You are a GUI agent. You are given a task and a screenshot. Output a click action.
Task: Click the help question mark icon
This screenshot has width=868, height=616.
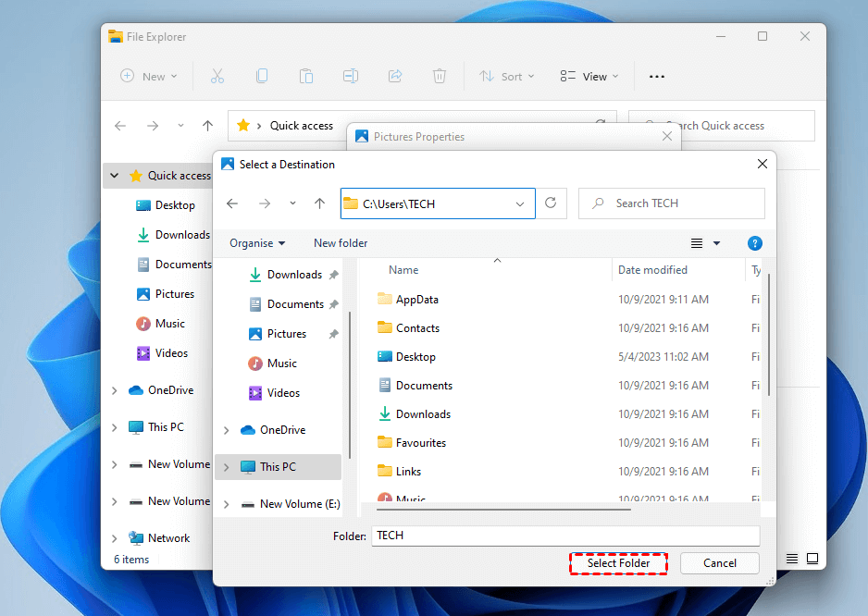point(754,243)
